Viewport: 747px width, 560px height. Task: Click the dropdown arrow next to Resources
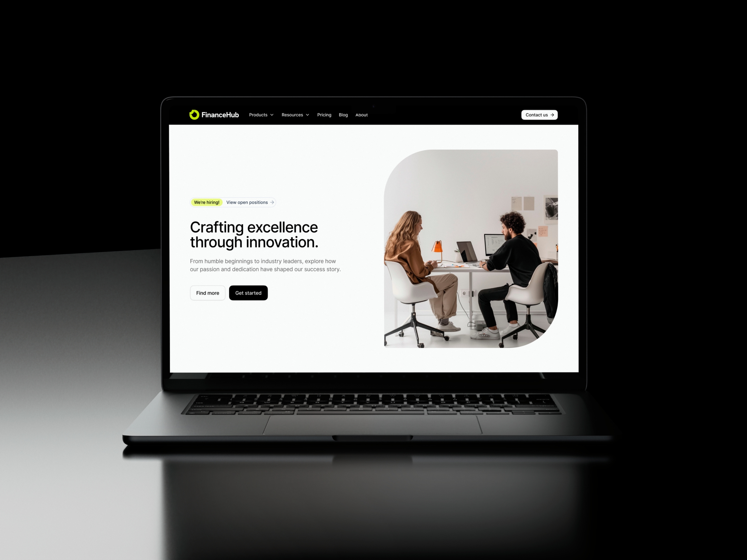308,115
